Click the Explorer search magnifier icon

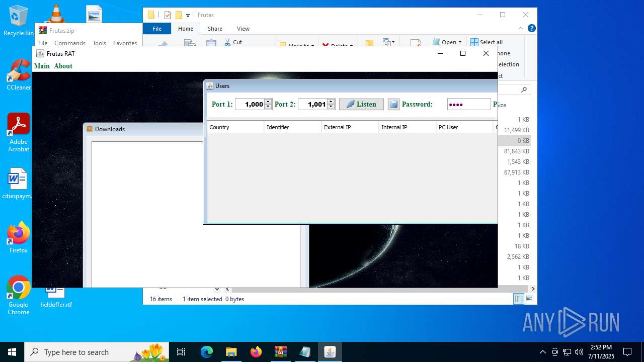pyautogui.click(x=524, y=89)
